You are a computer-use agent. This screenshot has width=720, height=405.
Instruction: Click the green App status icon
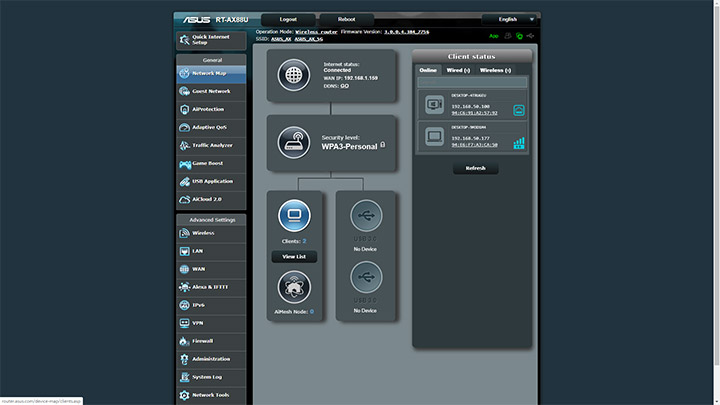[x=494, y=36]
